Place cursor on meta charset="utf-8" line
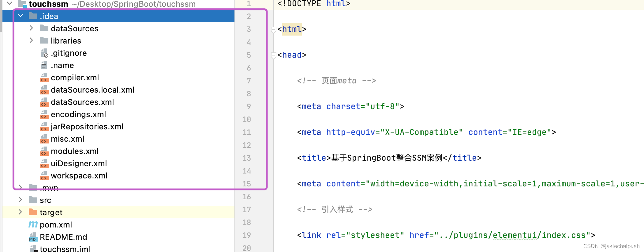Image resolution: width=644 pixels, height=252 pixels. 350,107
